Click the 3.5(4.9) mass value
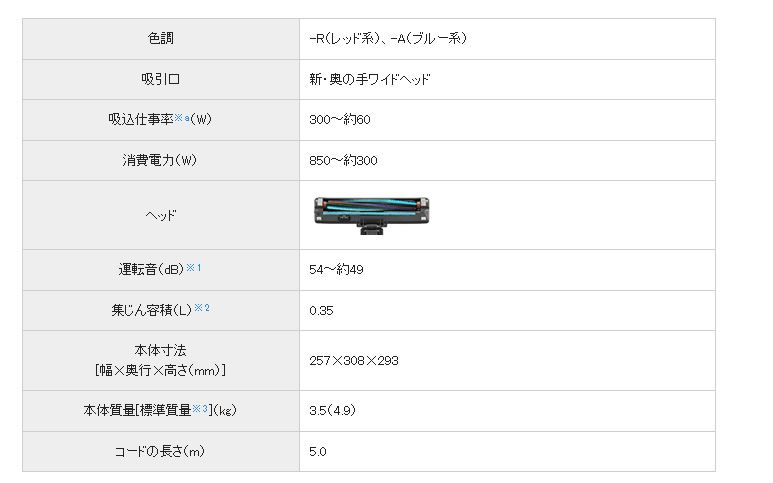Viewport: 773px width, 483px height. point(333,411)
